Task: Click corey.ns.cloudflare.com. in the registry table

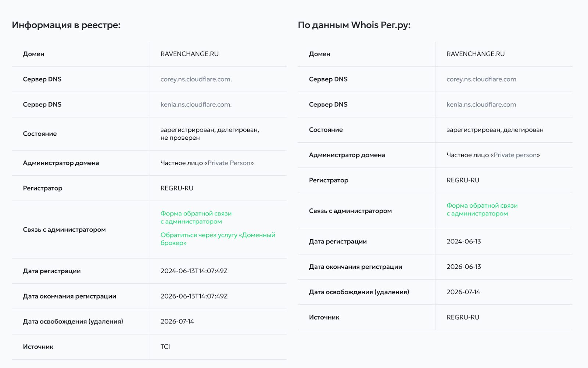Action: pyautogui.click(x=196, y=79)
